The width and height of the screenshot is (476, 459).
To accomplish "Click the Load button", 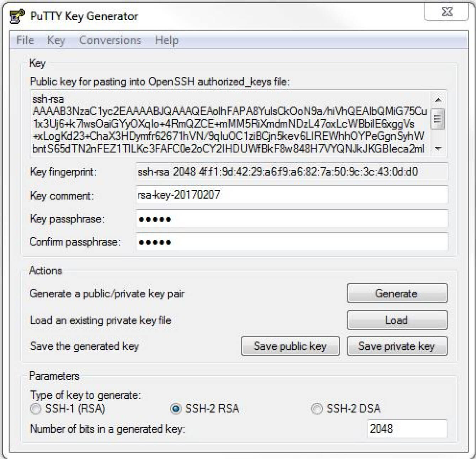I will 396,320.
